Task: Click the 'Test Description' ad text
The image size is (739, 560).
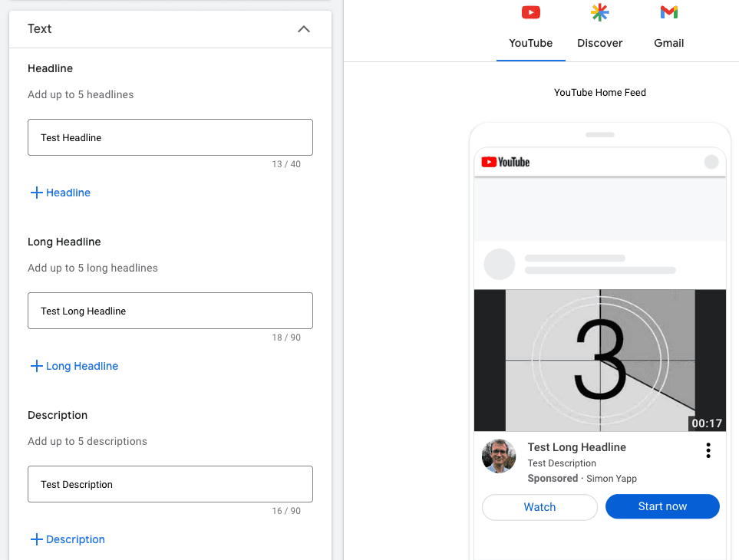Action: pos(562,463)
